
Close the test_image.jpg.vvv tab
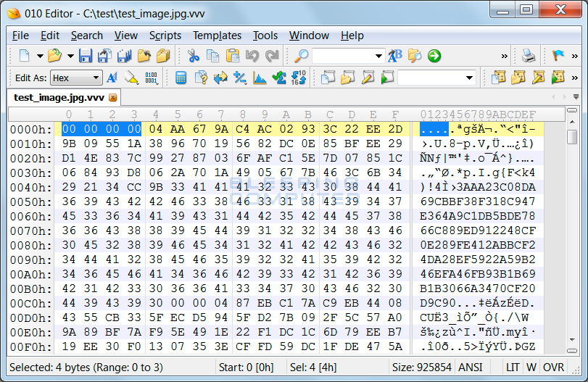tap(113, 98)
